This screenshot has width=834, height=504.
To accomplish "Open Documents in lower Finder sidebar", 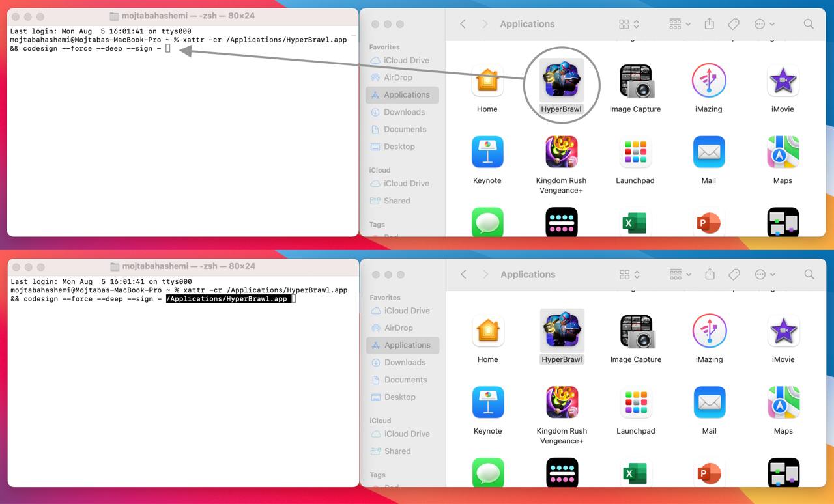I will [x=402, y=380].
